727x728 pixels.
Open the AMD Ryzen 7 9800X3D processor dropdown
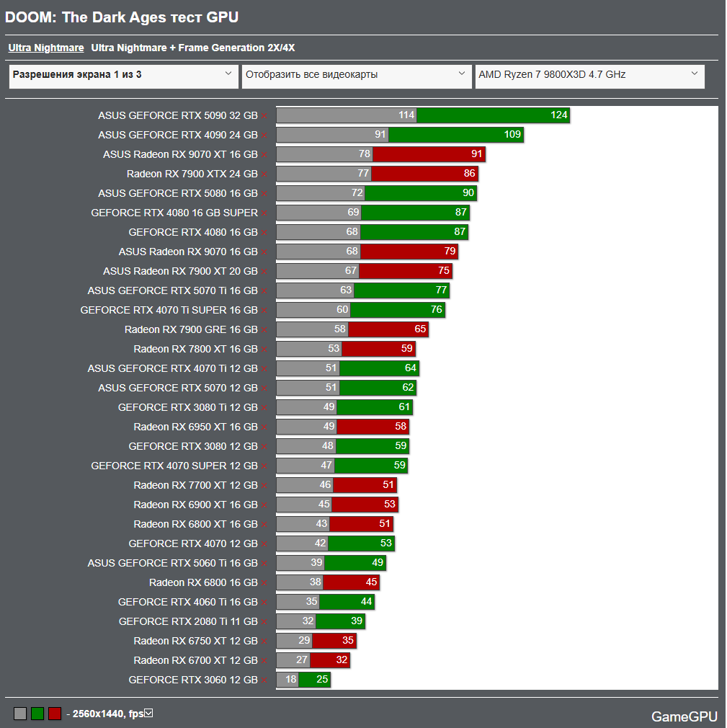(x=589, y=76)
